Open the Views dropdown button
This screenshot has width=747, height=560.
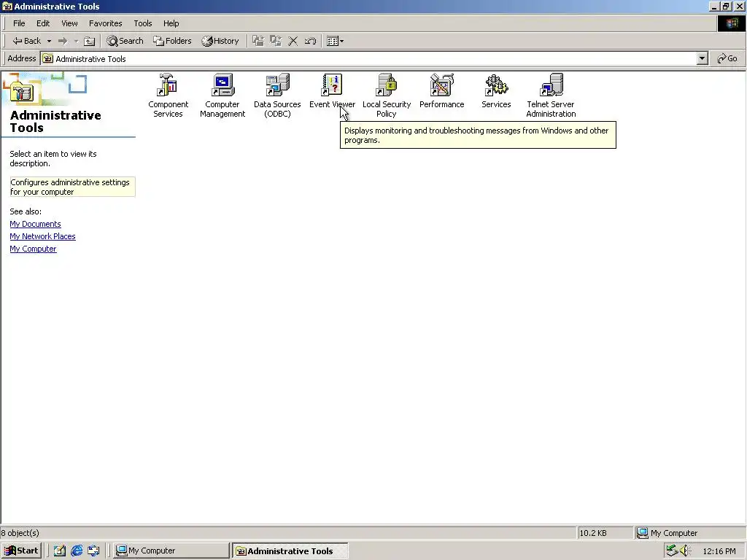pyautogui.click(x=336, y=41)
